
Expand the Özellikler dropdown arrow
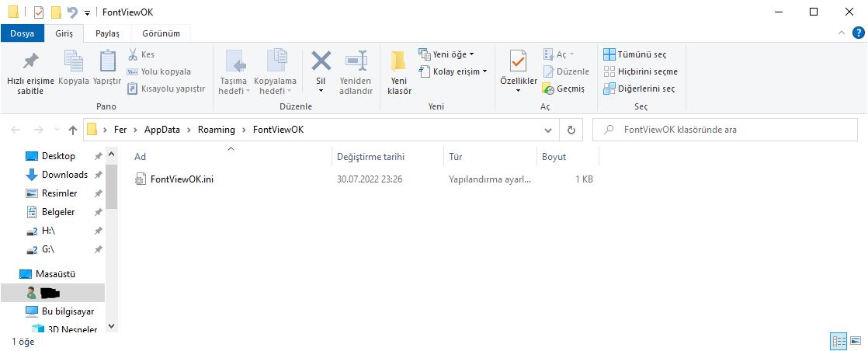pyautogui.click(x=519, y=90)
